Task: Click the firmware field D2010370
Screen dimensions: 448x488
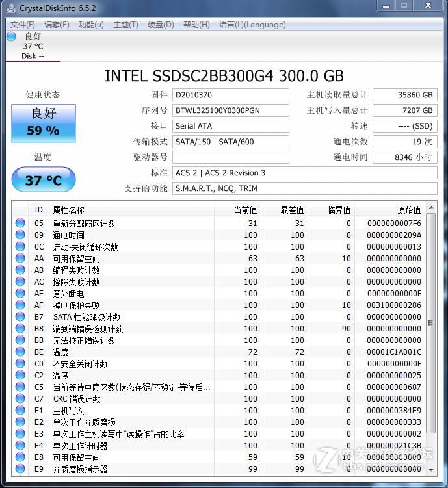Action: pos(231,95)
